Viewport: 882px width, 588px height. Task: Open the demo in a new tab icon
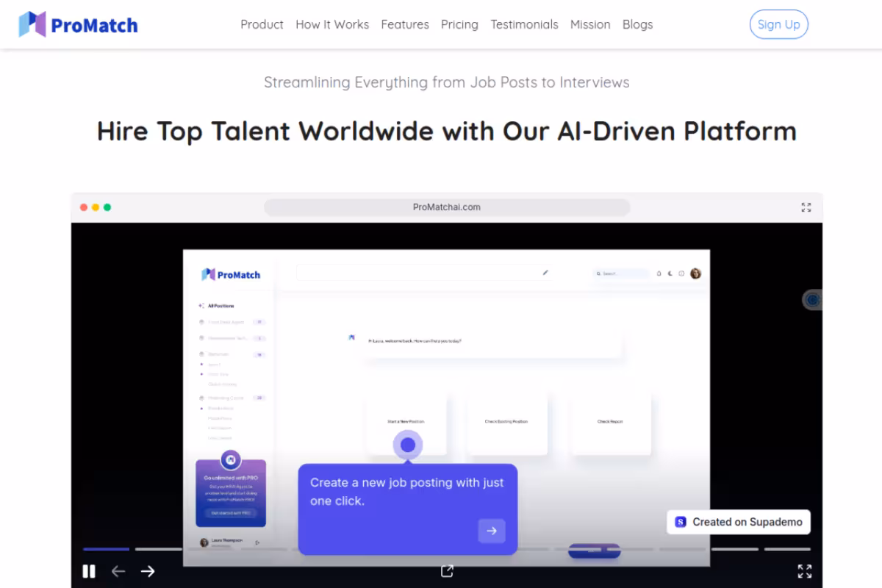[x=447, y=571]
